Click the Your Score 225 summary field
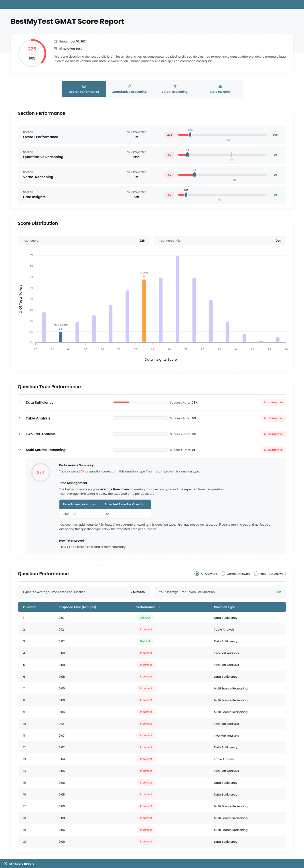The height and width of the screenshot is (868, 304). pyautogui.click(x=84, y=241)
